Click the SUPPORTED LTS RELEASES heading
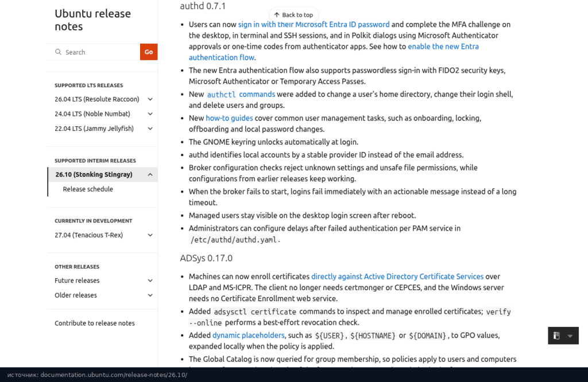The image size is (588, 382). click(x=89, y=85)
